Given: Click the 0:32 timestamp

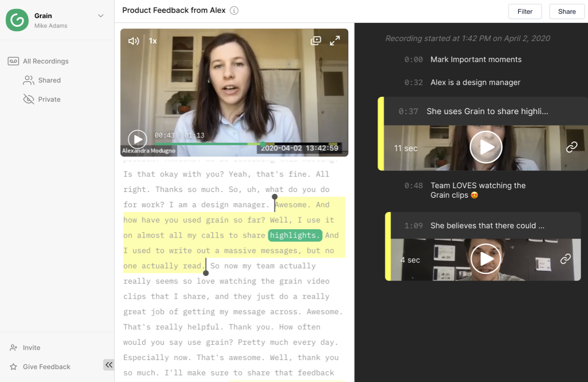Looking at the screenshot, I should (414, 83).
